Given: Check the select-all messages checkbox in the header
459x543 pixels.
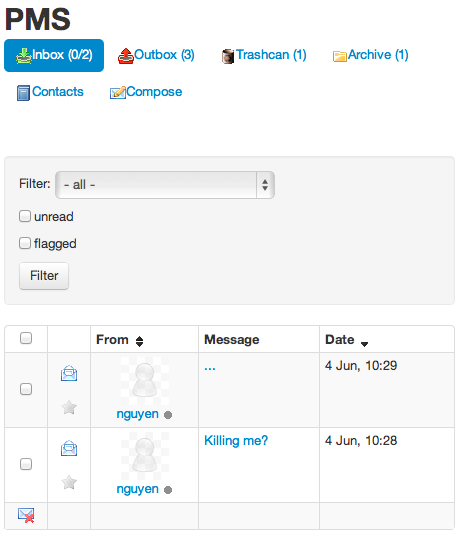Looking at the screenshot, I should 26,338.
